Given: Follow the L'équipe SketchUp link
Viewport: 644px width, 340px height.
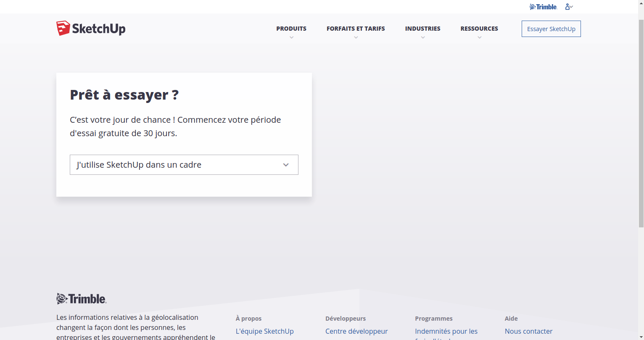Looking at the screenshot, I should click(x=265, y=331).
